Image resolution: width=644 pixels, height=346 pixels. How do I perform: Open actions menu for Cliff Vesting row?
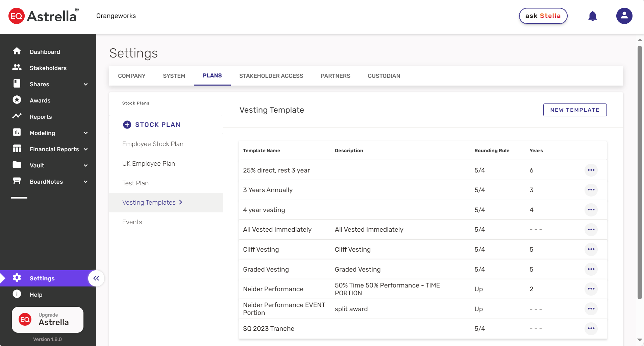591,249
